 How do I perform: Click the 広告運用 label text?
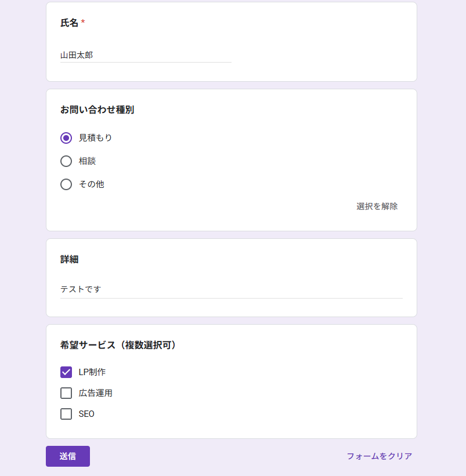[95, 393]
